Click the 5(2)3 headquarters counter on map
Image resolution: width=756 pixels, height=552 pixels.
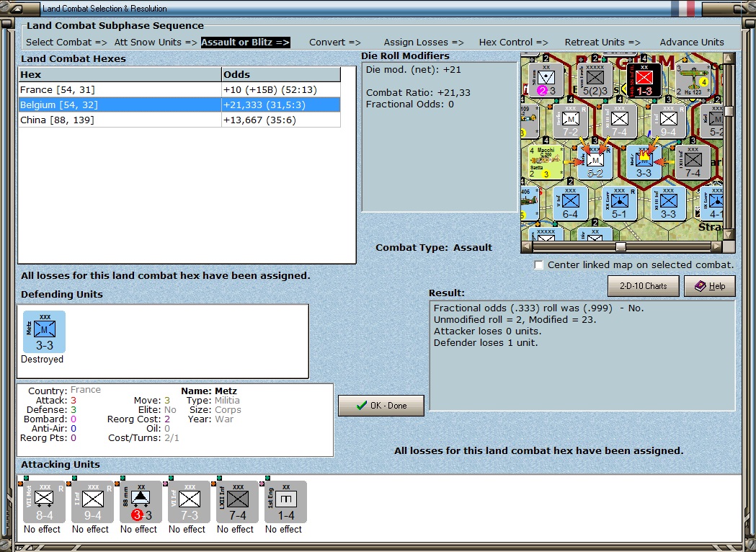(x=595, y=80)
